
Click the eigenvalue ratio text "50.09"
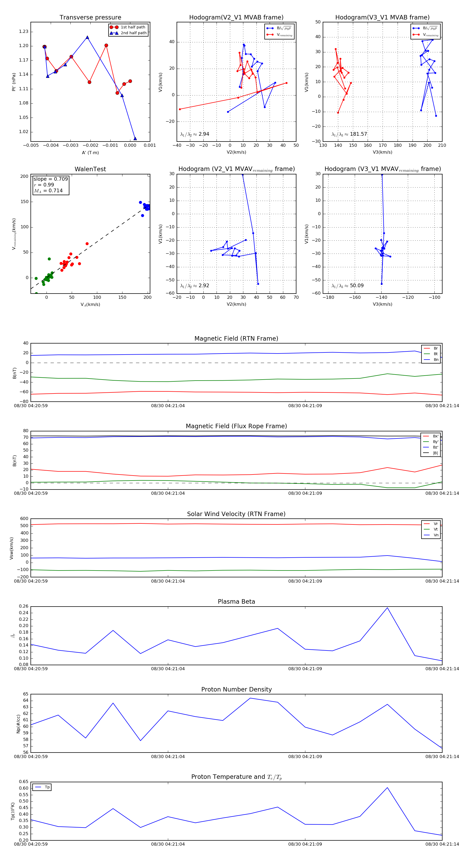[x=357, y=286]
